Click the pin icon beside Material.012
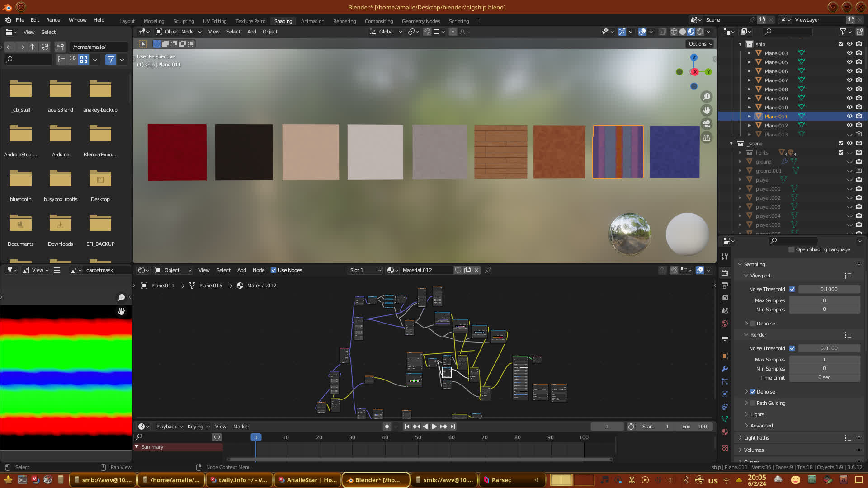The height and width of the screenshot is (488, 868). [488, 270]
